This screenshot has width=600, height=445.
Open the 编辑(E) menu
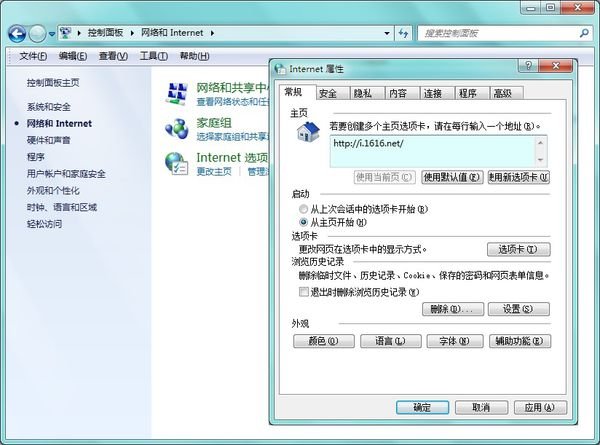click(x=73, y=56)
